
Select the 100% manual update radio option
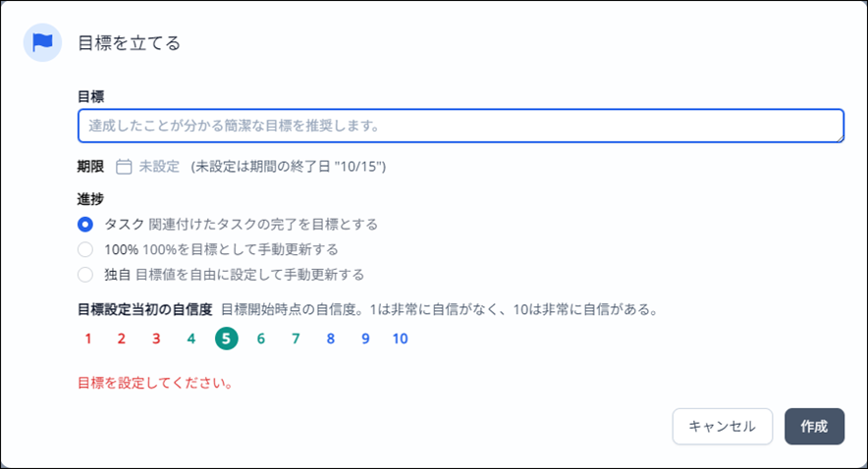point(85,249)
